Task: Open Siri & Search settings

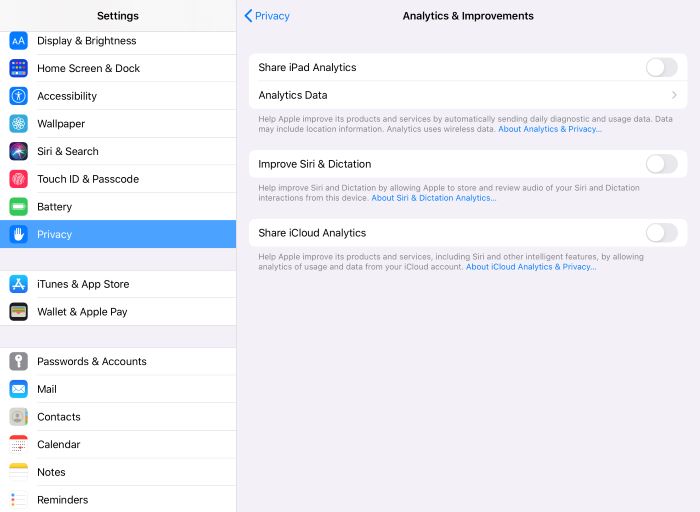Action: tap(68, 151)
